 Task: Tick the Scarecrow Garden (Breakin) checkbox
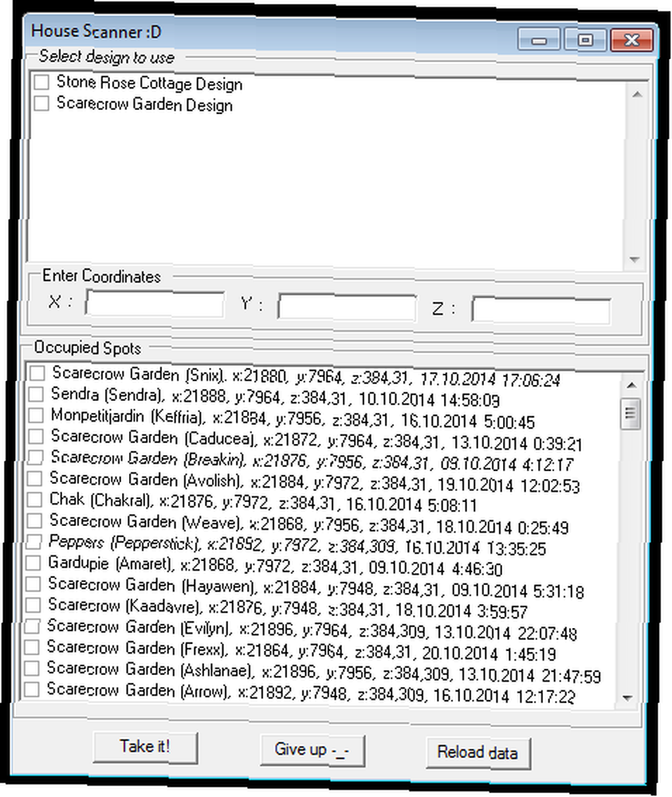pos(36,457)
